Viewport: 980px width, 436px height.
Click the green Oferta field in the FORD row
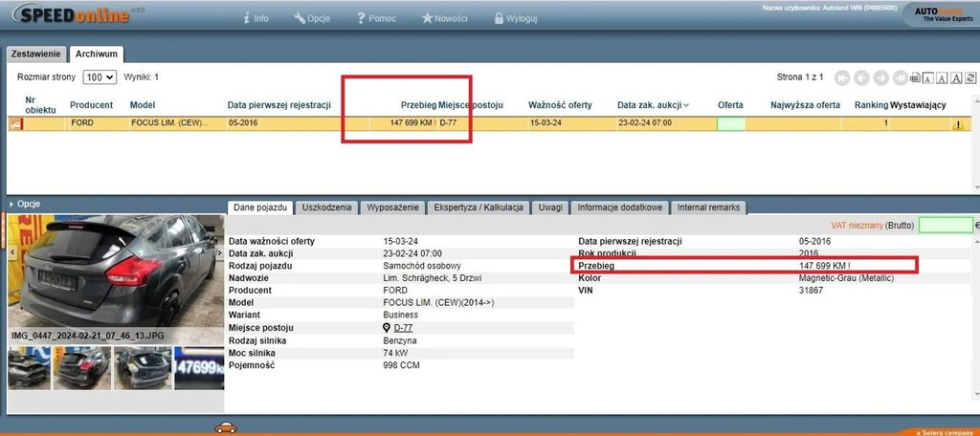(730, 123)
